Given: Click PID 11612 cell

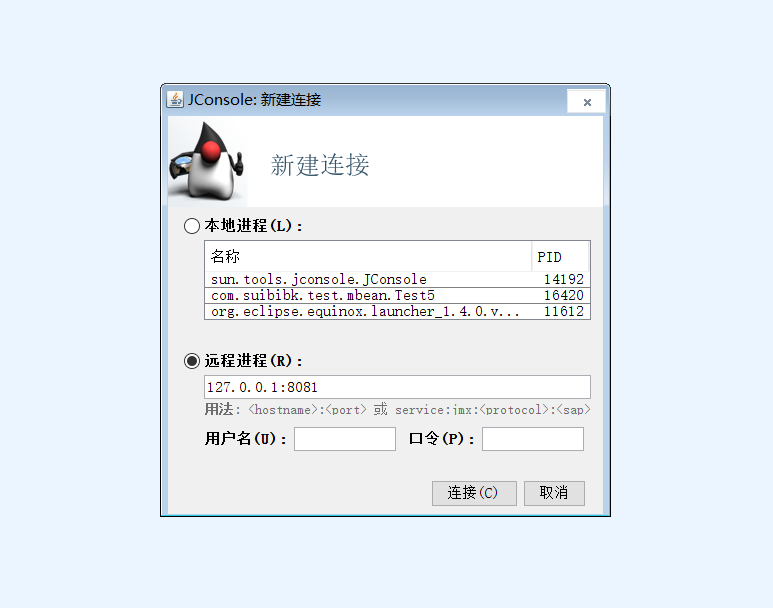Looking at the screenshot, I should [x=563, y=311].
